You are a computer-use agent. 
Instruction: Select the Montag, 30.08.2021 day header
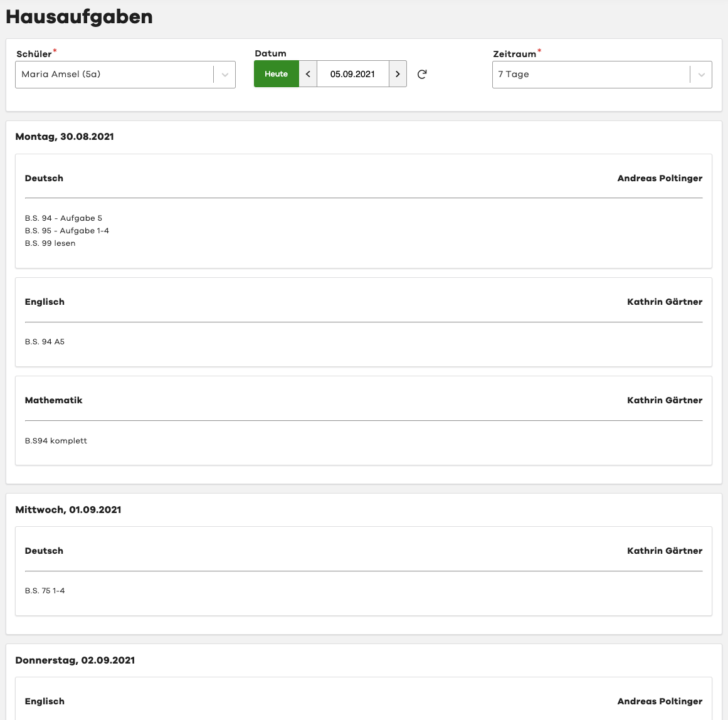coord(65,137)
